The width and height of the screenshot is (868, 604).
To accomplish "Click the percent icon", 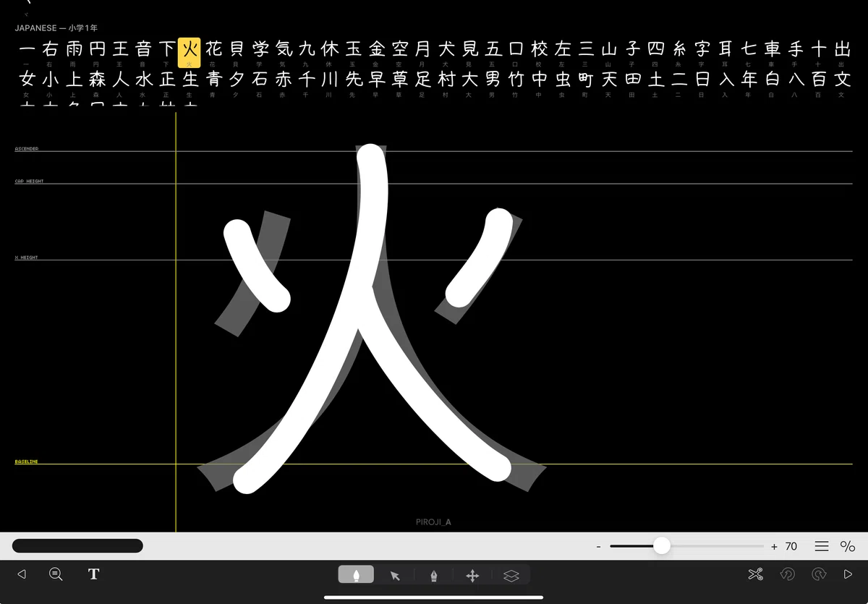I will (847, 546).
